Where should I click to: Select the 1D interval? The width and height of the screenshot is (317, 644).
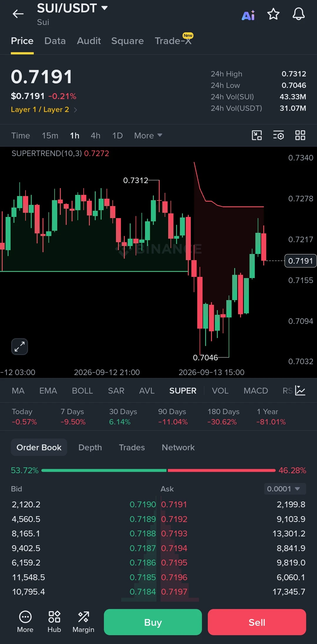(x=117, y=136)
